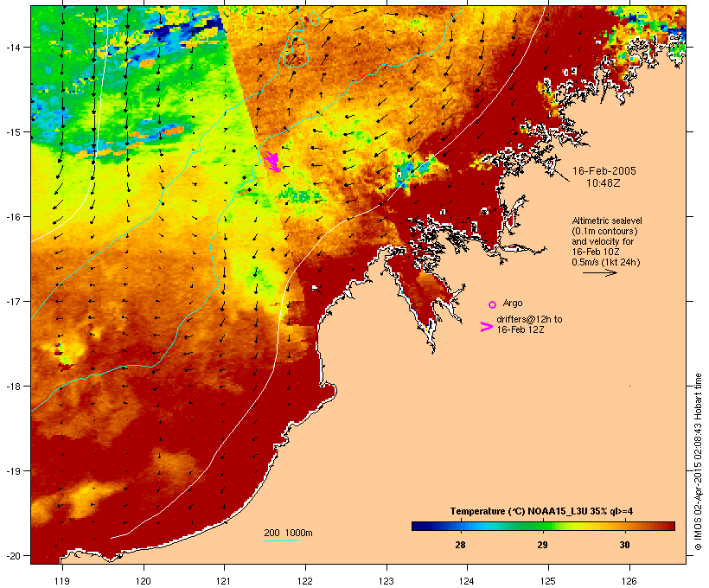709x588 pixels.
Task: Click the colorbar value 29
Action: (542, 545)
